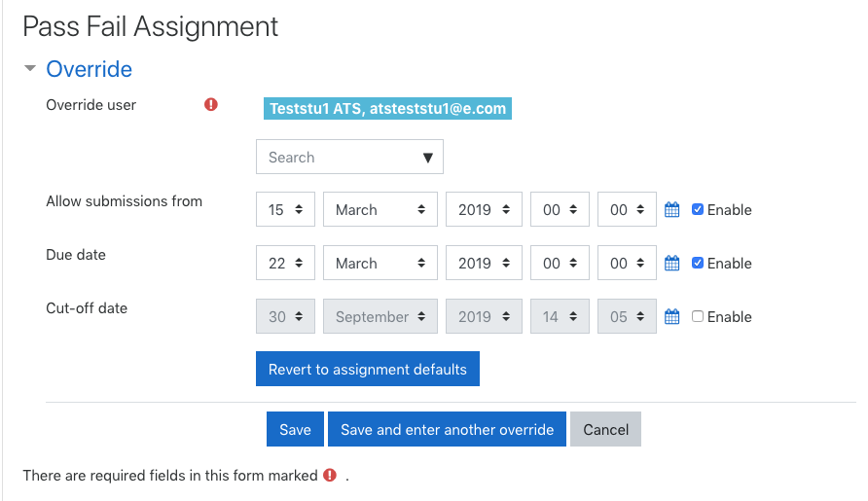
Task: Cancel the override form
Action: point(605,429)
